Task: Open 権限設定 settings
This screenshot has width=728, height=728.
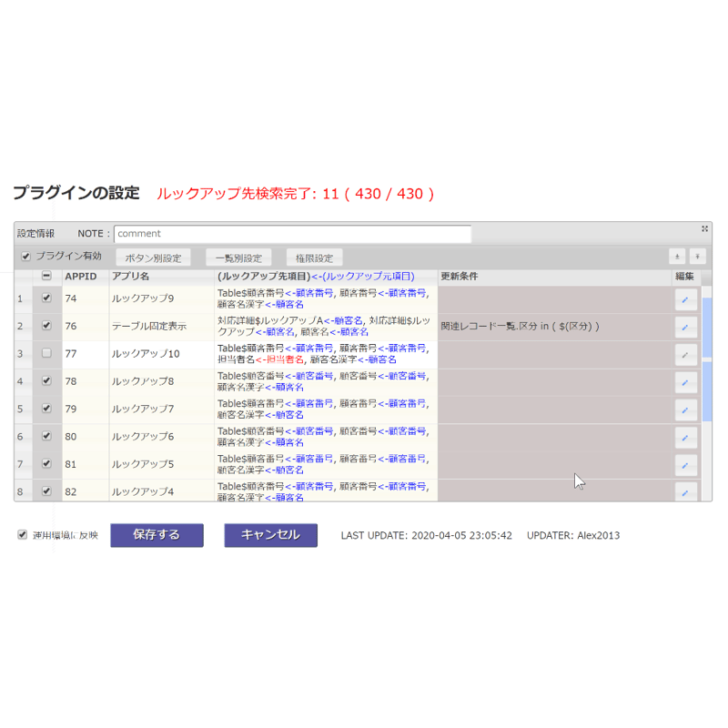Action: (314, 258)
